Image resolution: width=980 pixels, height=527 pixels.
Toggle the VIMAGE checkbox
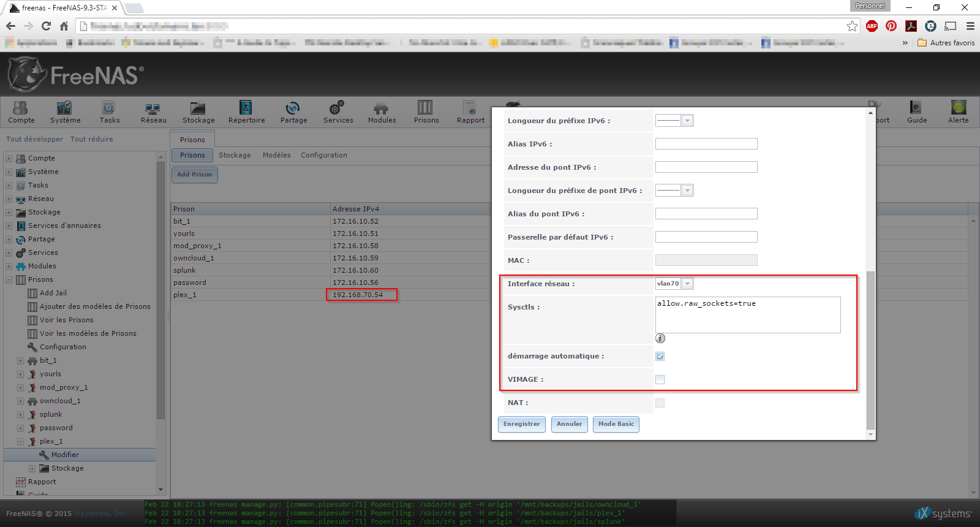[x=660, y=379]
